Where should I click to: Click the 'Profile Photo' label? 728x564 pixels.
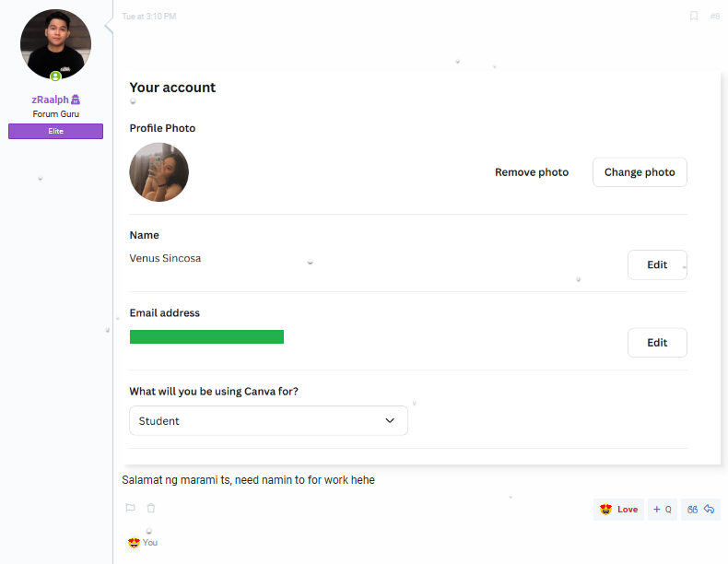(162, 128)
